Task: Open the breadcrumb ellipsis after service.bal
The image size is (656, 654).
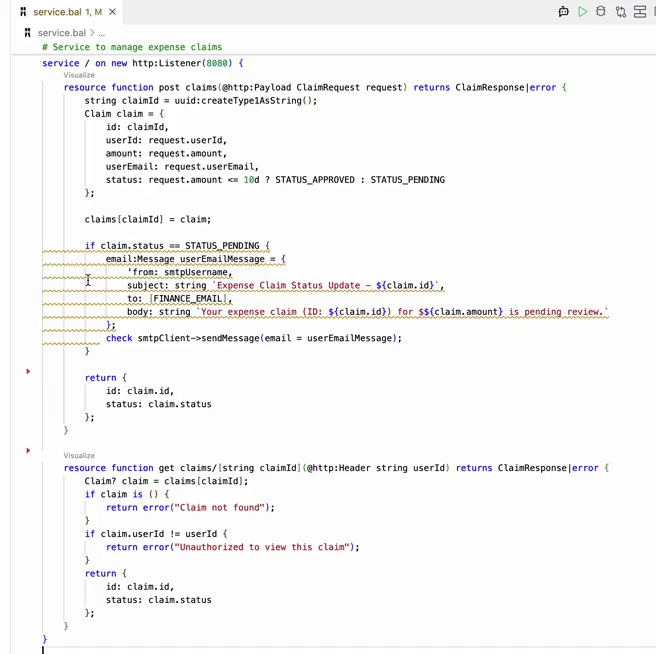Action: coord(102,33)
